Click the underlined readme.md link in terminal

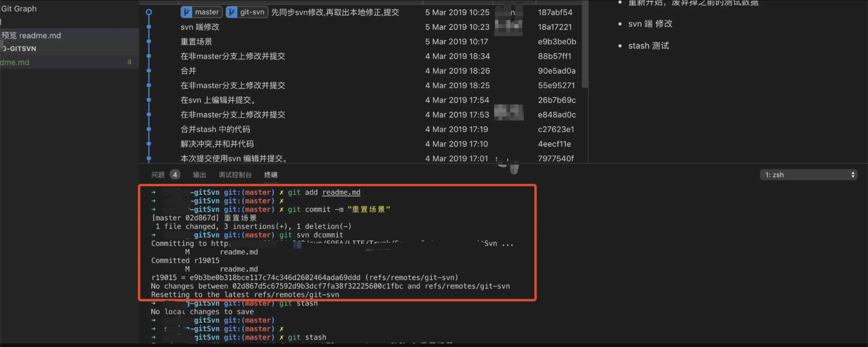coord(341,192)
